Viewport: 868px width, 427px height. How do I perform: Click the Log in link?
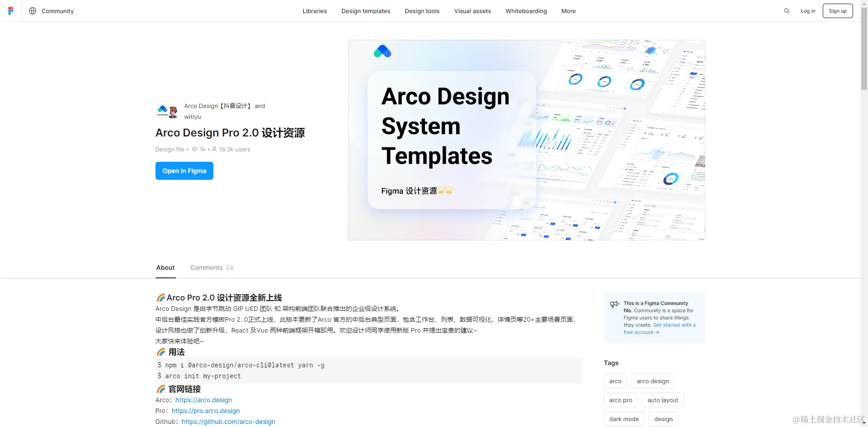[808, 11]
